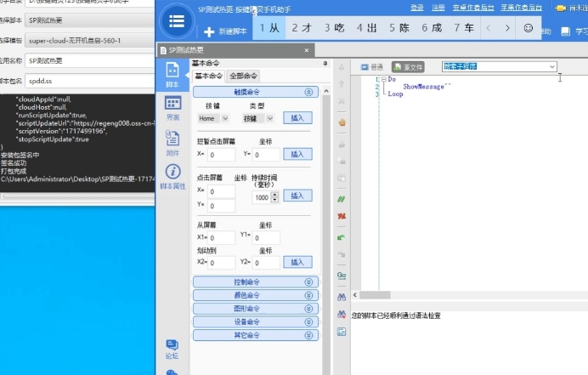Click the move-down arrow in editor toolbar
The width and height of the screenshot is (588, 375).
342,67
